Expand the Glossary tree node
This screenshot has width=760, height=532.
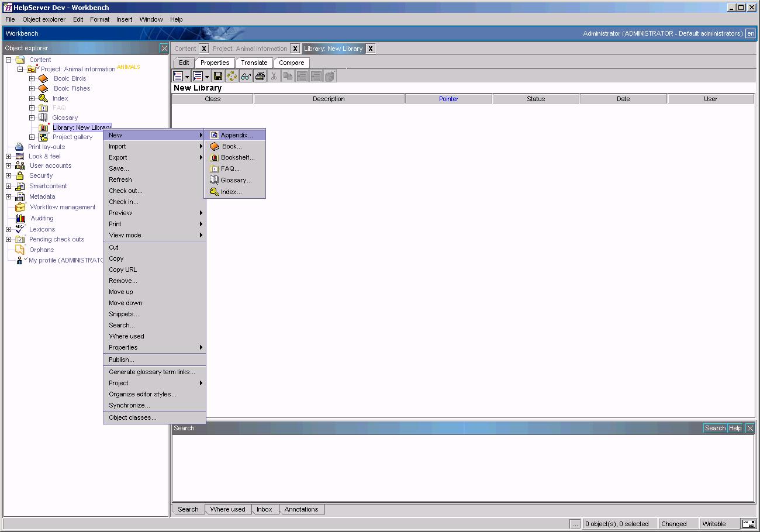32,118
